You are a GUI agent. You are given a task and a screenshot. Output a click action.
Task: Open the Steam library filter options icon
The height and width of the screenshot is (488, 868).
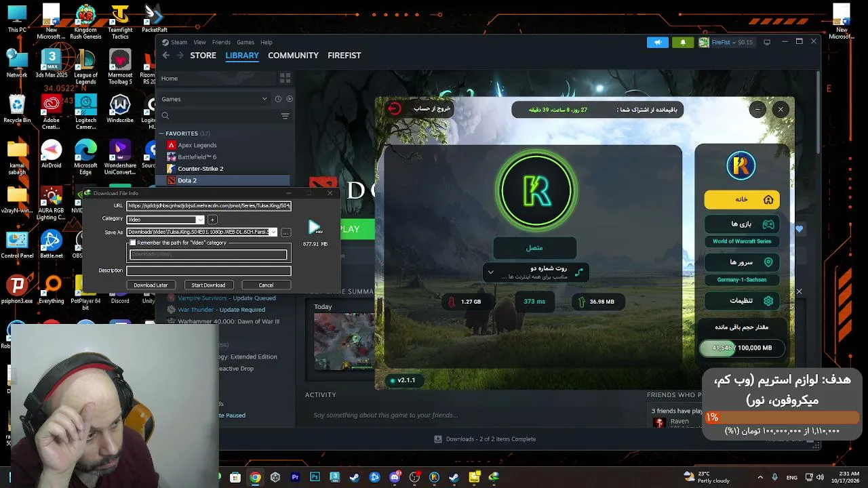pos(285,116)
